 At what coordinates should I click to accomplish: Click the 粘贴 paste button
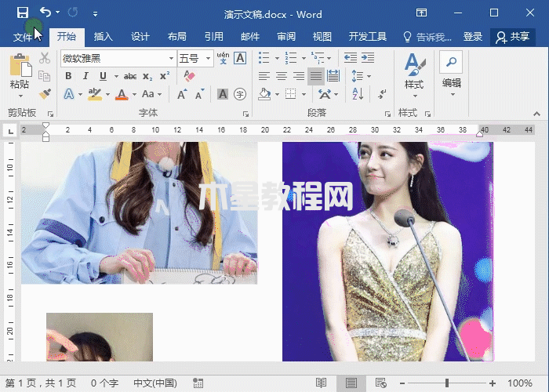pos(20,71)
